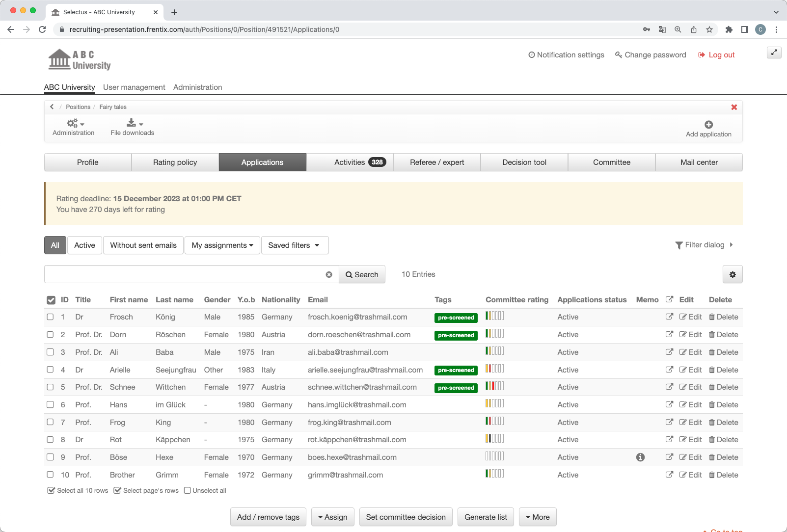
Task: Click the share icon in address bar
Action: click(x=694, y=29)
